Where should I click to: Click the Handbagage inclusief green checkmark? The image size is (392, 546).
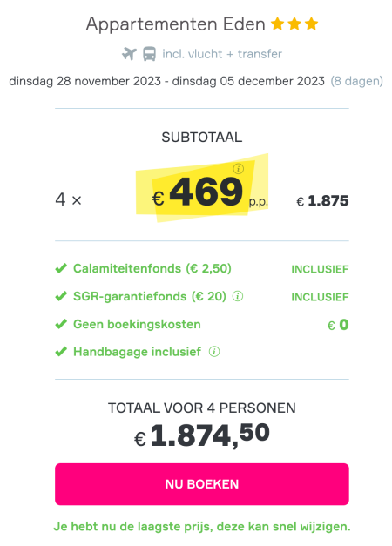61,352
